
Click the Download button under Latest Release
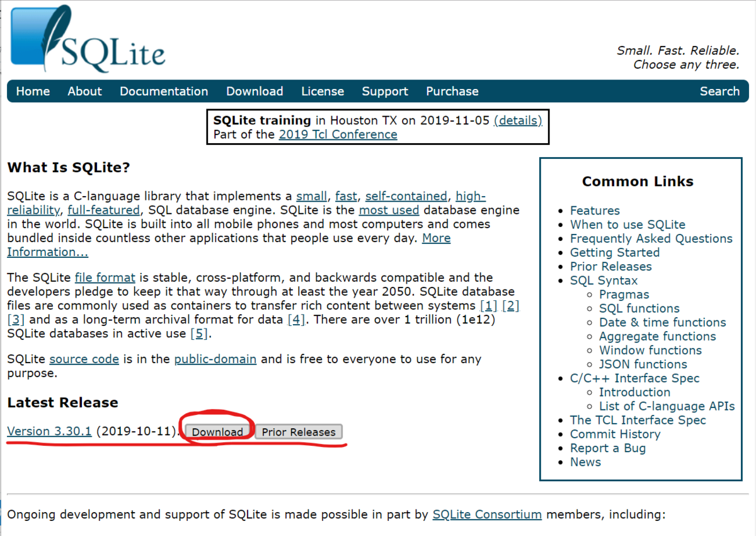point(217,432)
